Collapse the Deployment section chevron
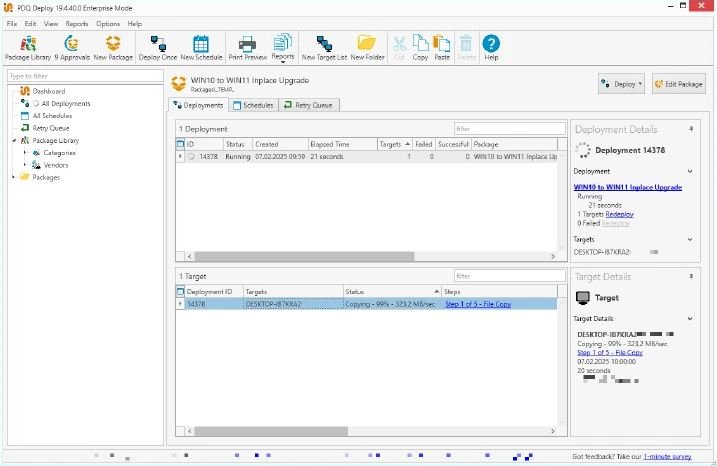 pos(690,171)
